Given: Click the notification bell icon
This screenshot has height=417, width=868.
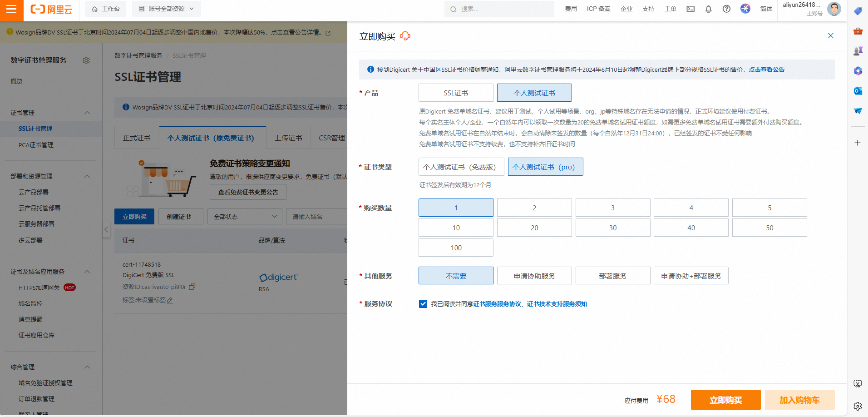Looking at the screenshot, I should (708, 9).
